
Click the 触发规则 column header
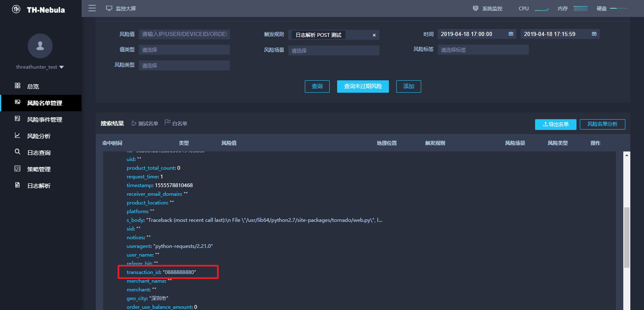coord(435,143)
